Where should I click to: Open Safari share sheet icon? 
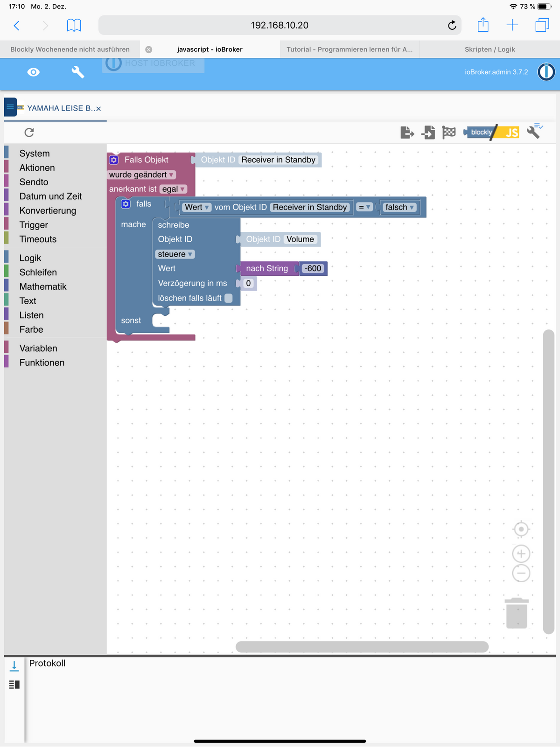483,25
